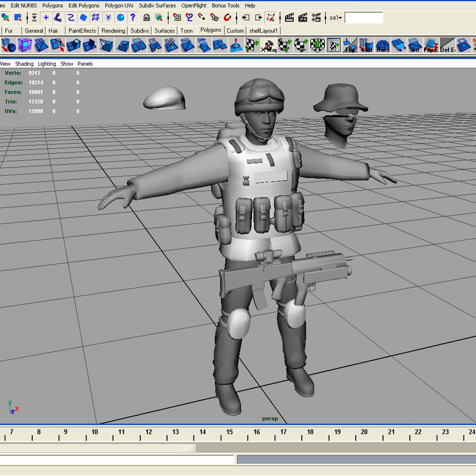Click the Spherical Mapping shelf icon
Image resolution: width=476 pixels, height=476 pixels.
point(301,45)
